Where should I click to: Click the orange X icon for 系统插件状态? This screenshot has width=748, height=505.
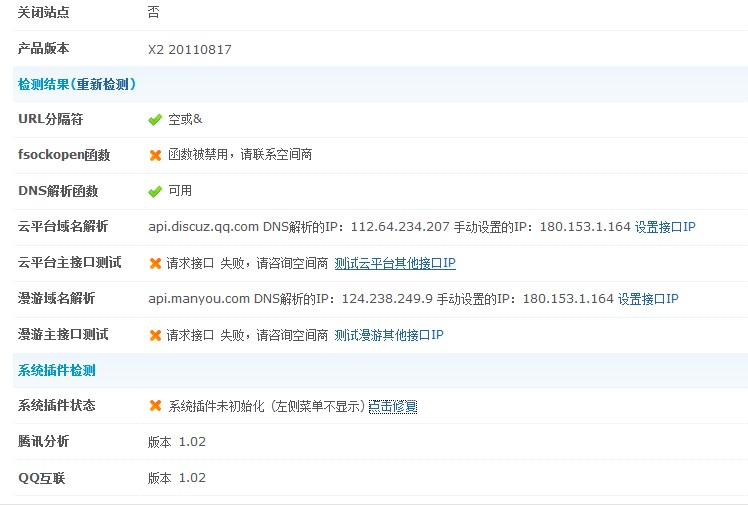[x=155, y=406]
